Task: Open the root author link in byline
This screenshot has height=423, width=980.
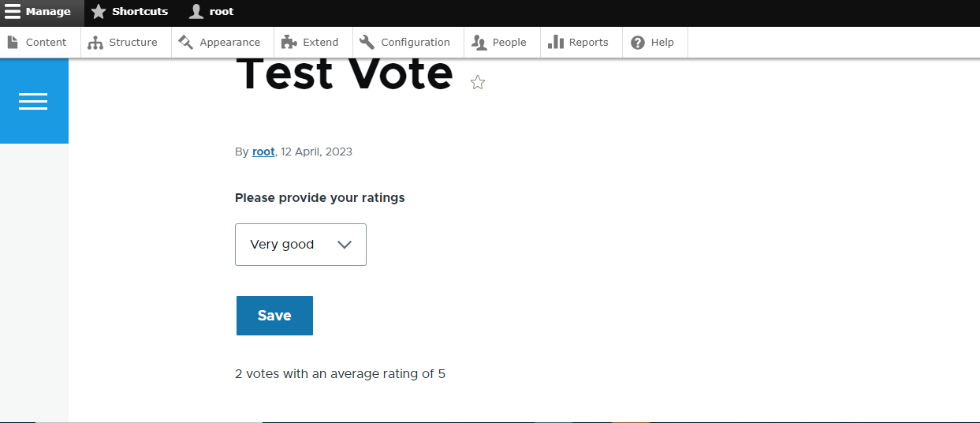Action: 263,152
